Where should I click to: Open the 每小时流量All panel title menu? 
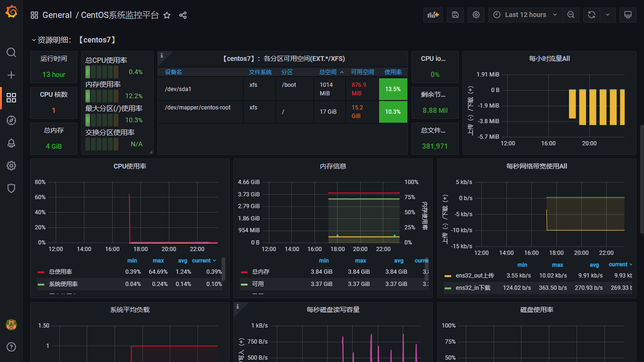point(549,59)
